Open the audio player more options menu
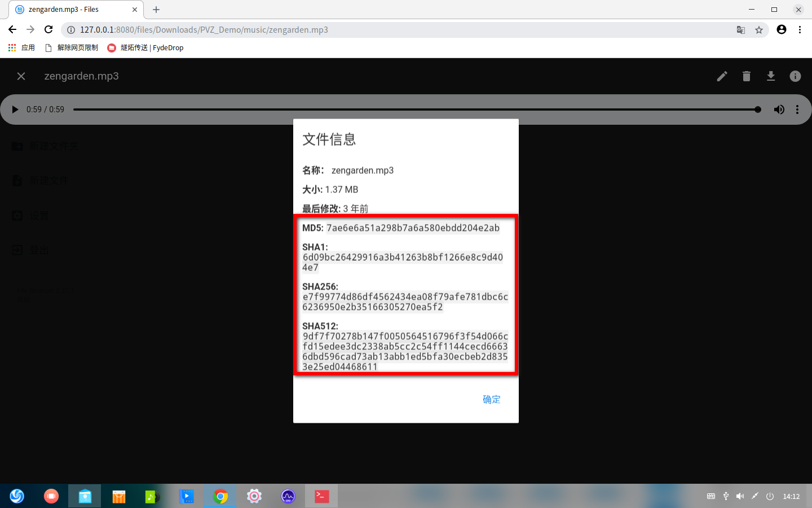 tap(797, 110)
